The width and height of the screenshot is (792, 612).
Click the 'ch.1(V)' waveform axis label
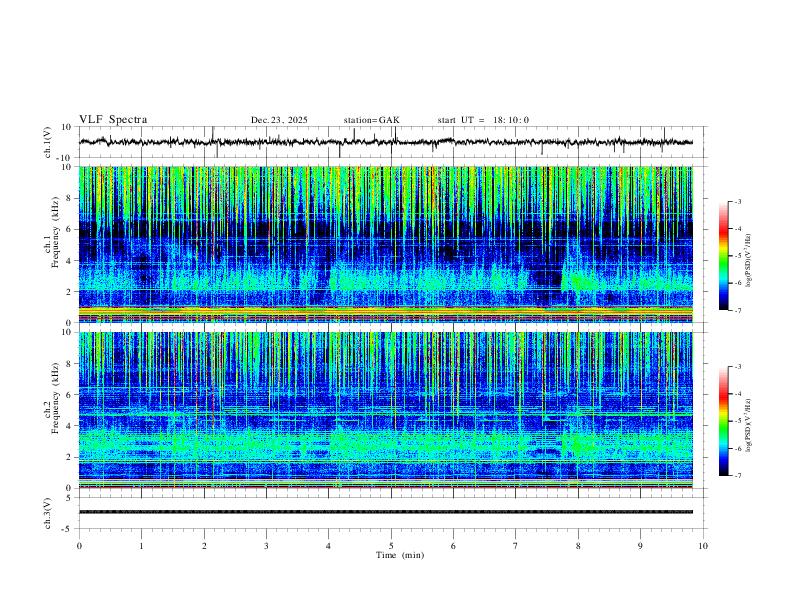[48, 143]
